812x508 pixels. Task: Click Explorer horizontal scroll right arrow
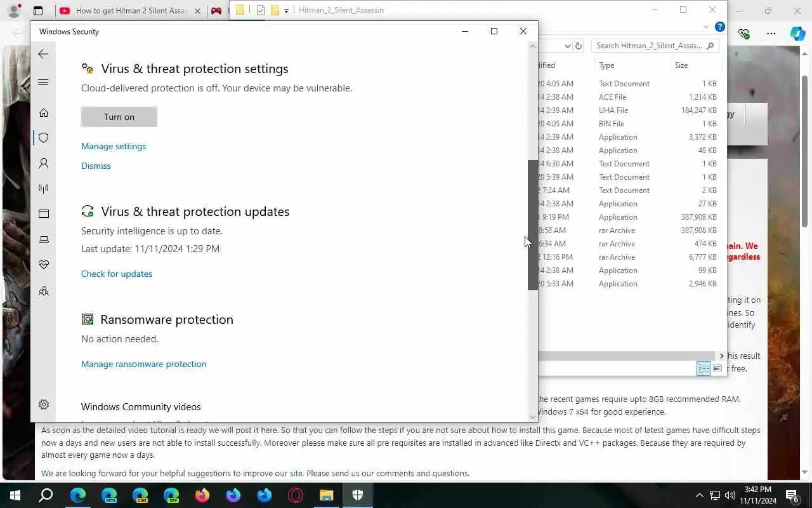pos(721,356)
